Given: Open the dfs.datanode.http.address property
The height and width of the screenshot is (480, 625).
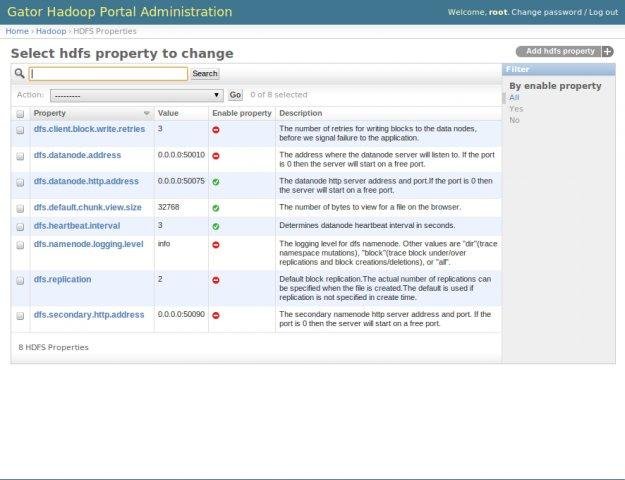Looking at the screenshot, I should pos(86,181).
